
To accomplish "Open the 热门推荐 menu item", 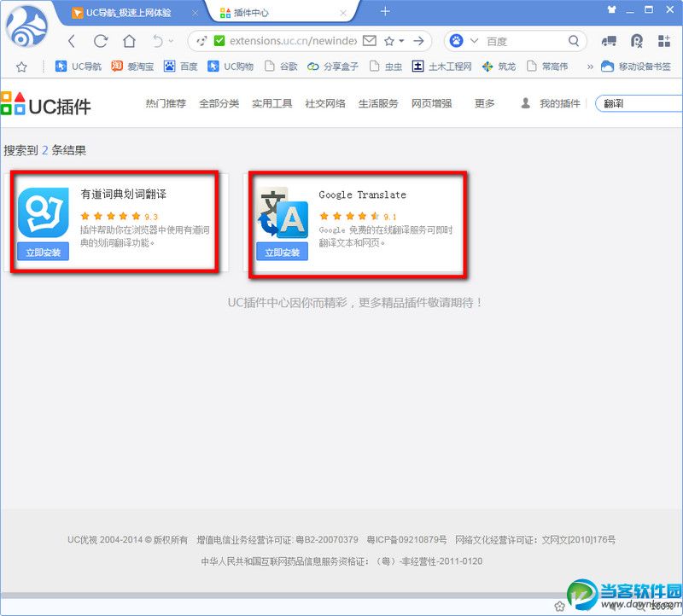I will (166, 103).
